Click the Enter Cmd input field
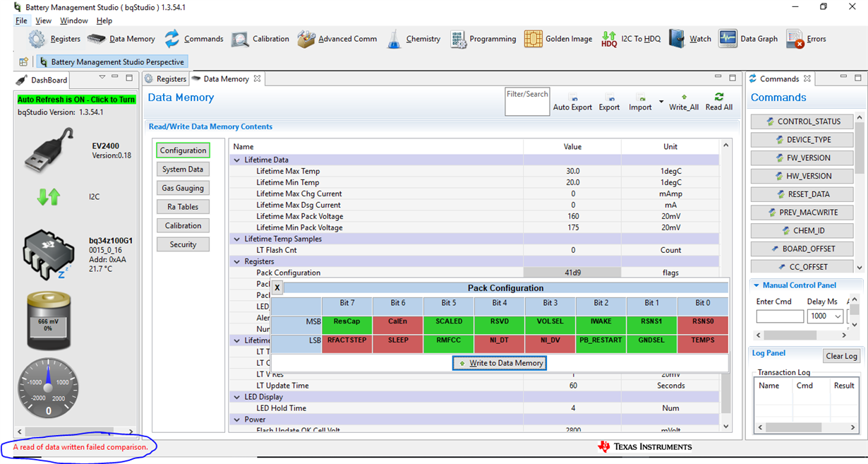 [x=780, y=316]
